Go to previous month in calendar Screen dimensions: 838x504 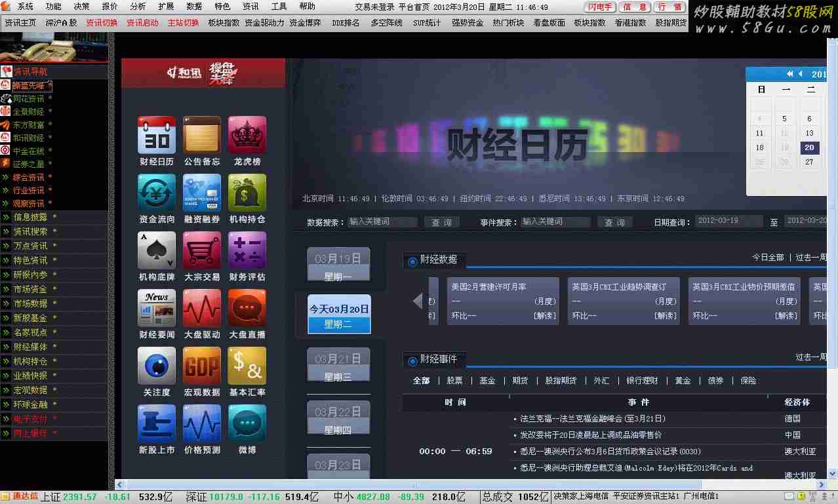(x=800, y=74)
